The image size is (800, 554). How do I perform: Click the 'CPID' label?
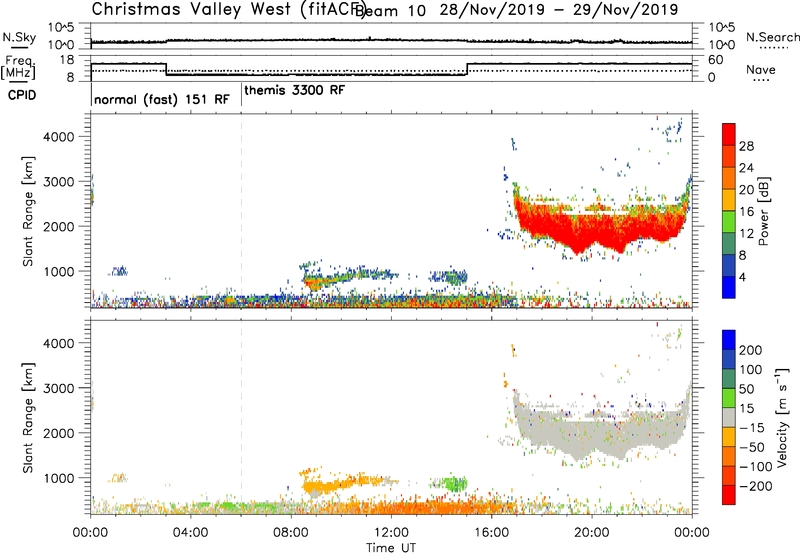pos(22,95)
